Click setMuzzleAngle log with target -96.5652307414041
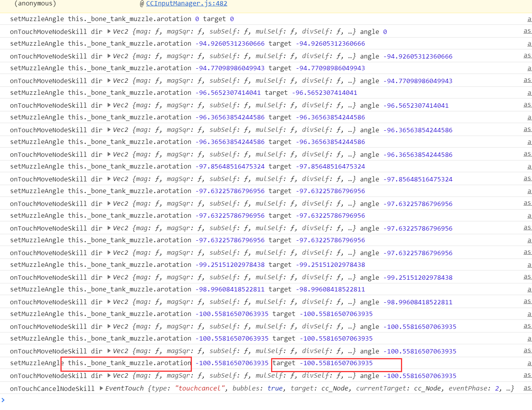Image resolution: width=532 pixels, height=410 pixels. 184,92
